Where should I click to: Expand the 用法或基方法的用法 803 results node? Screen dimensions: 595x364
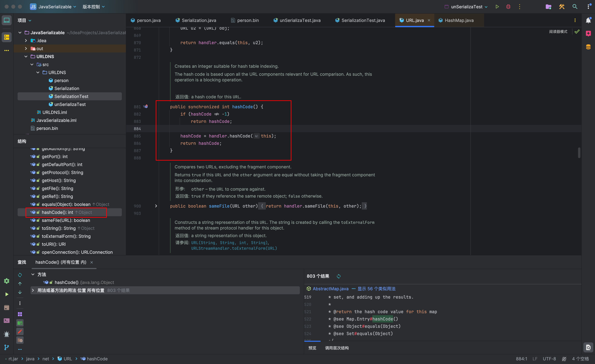click(33, 290)
